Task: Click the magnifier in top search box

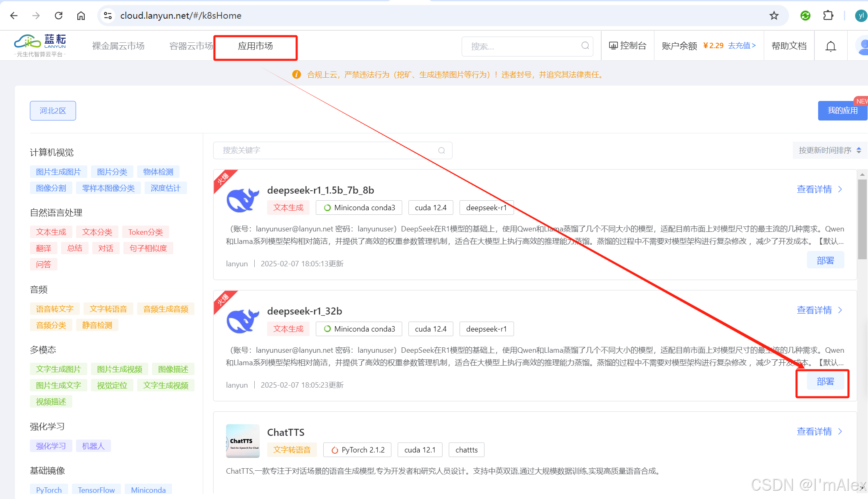Action: coord(585,46)
